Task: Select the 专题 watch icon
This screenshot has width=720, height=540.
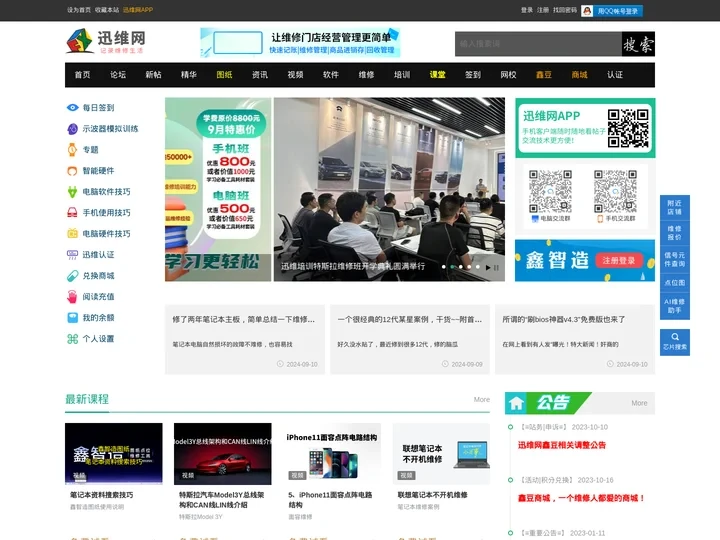Action: tap(72, 149)
